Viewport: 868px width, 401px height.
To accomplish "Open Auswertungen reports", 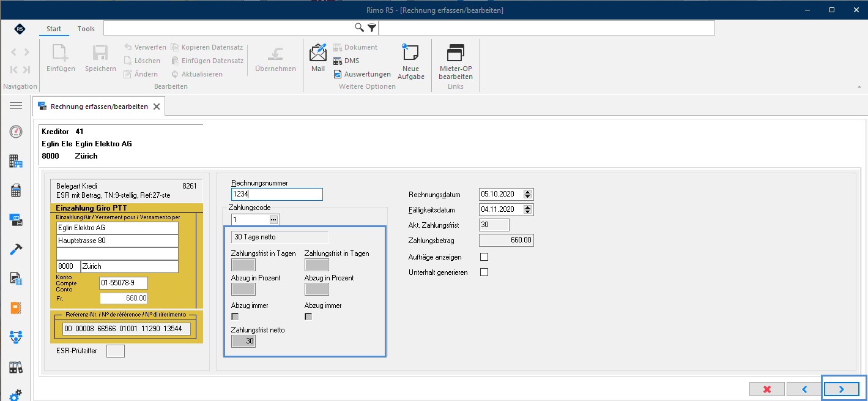I will pos(362,74).
